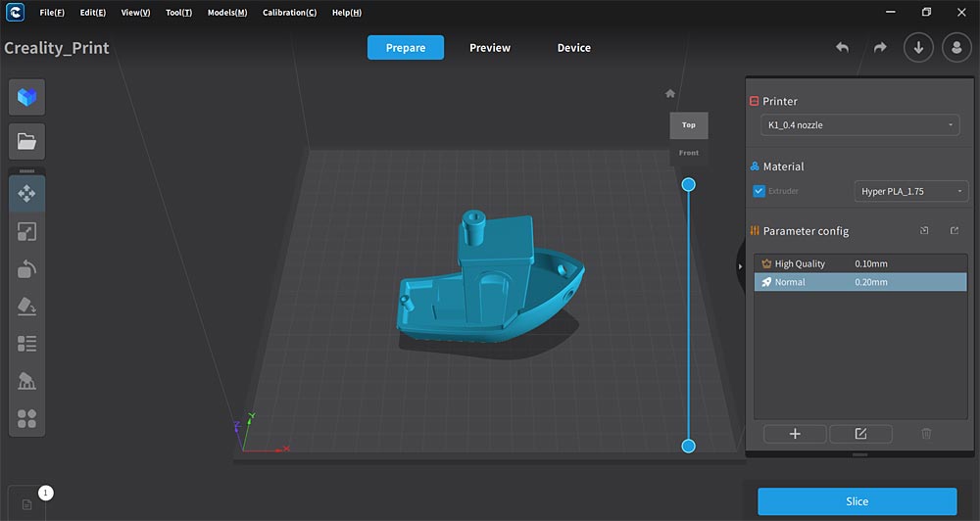
Task: Switch to the Device tab
Action: (x=573, y=47)
